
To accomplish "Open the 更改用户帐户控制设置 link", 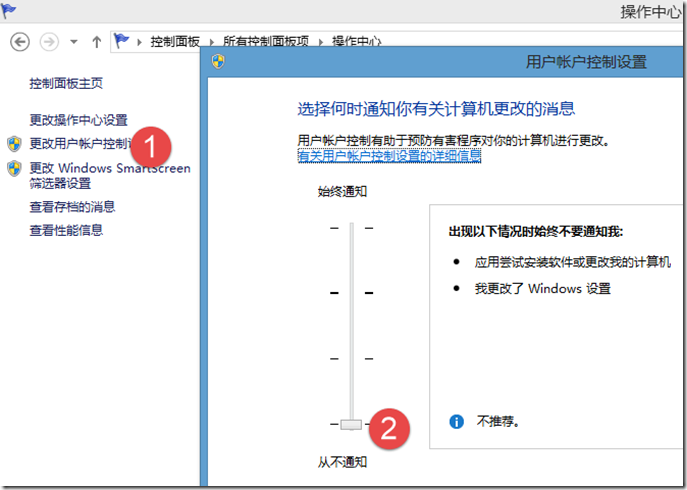I will (81, 143).
